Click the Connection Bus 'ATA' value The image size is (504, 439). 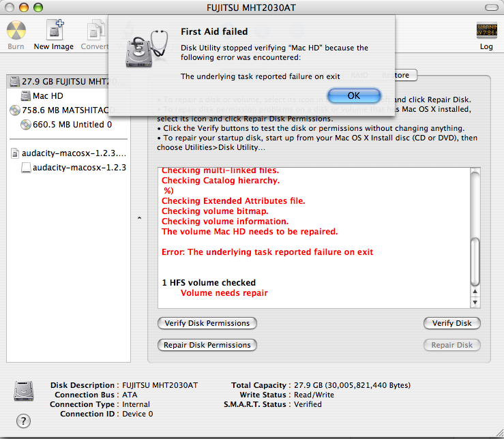tap(130, 395)
